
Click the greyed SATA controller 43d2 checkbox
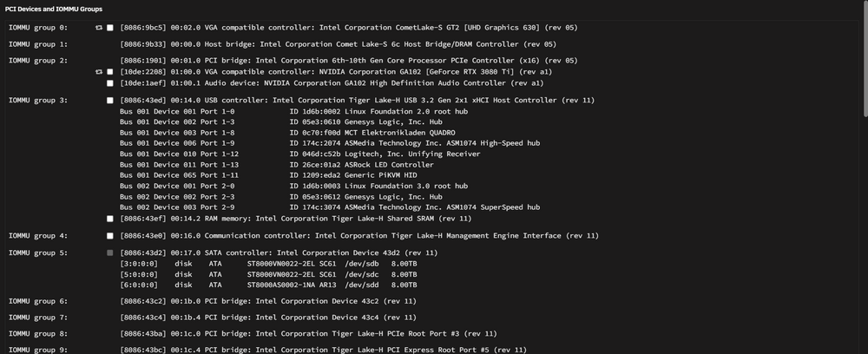coord(110,252)
